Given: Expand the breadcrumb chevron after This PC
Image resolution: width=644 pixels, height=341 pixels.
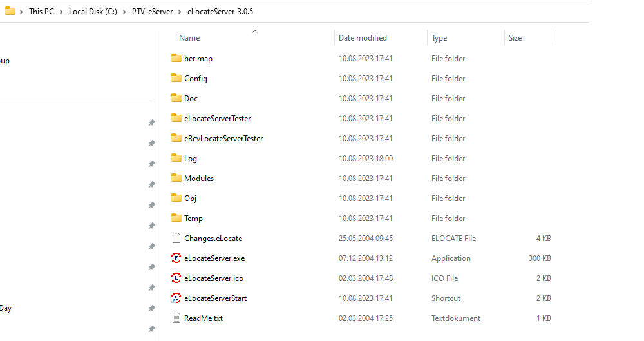Looking at the screenshot, I should click(x=62, y=12).
